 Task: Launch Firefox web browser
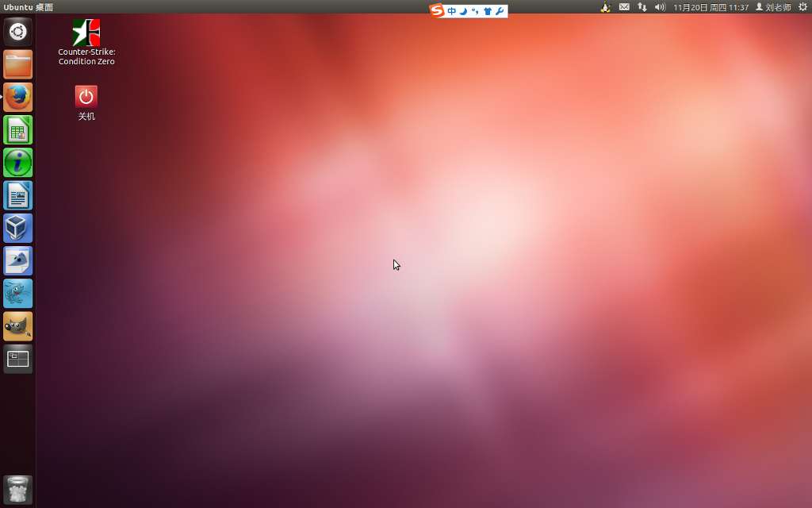17,97
